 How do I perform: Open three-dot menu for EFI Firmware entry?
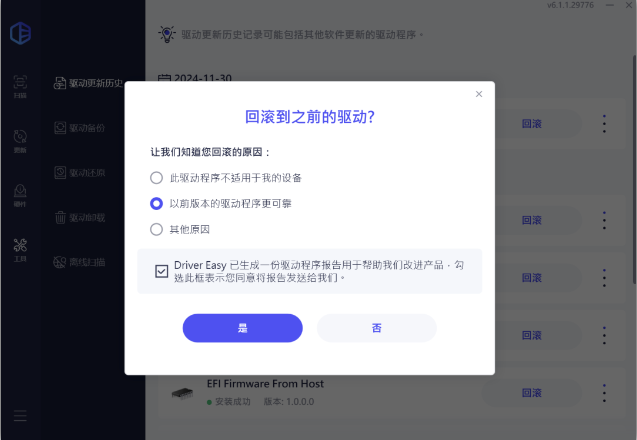pos(604,393)
